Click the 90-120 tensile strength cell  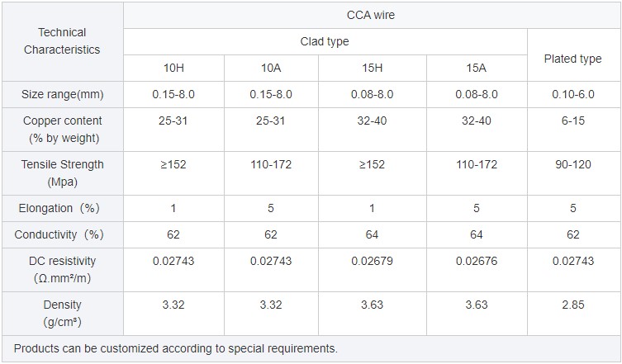pos(572,164)
